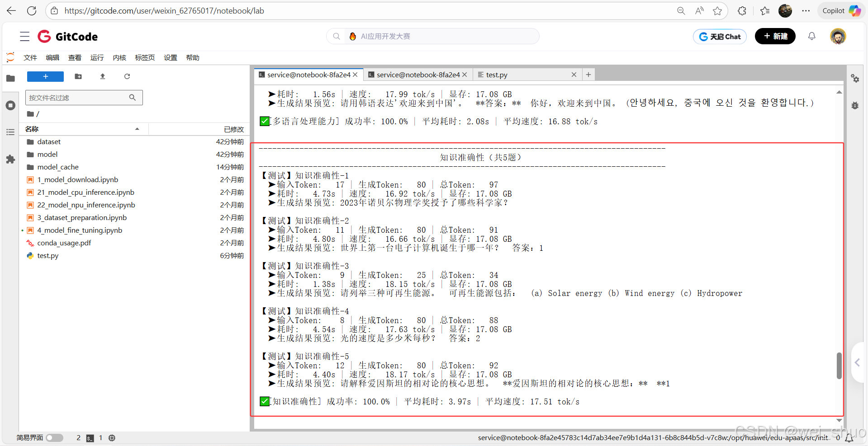
Task: Open the debugger bug icon on right sidebar
Action: [x=855, y=105]
